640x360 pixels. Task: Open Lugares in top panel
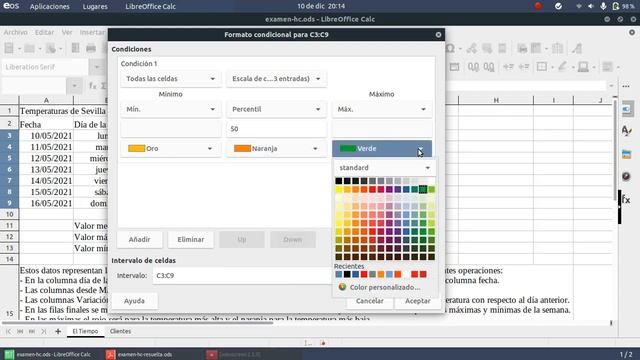pos(95,7)
